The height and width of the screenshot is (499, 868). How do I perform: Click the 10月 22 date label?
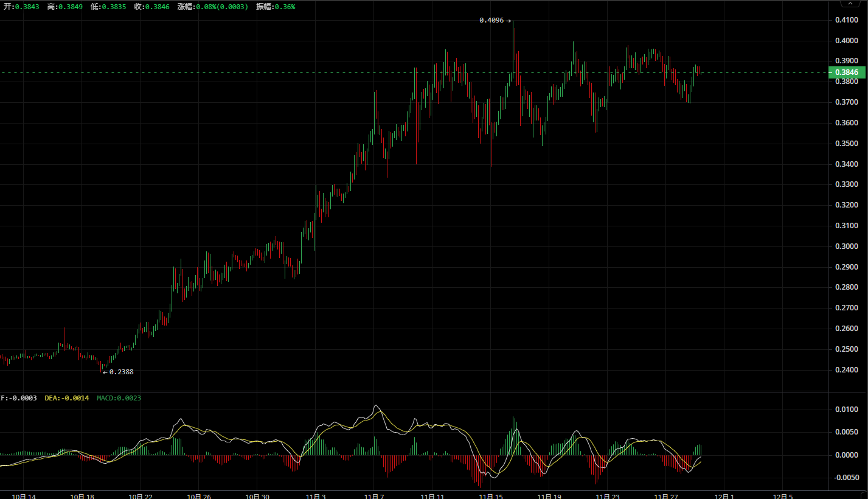pyautogui.click(x=141, y=496)
